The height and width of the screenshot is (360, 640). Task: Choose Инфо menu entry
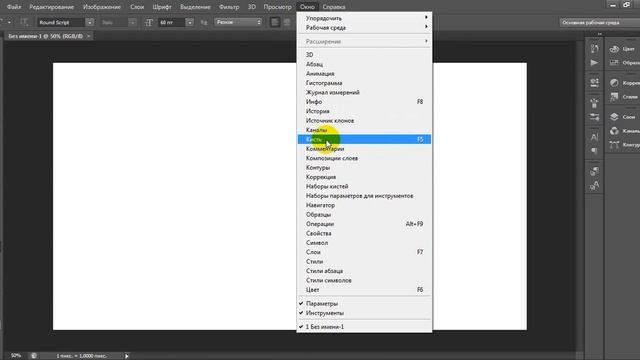(364, 102)
